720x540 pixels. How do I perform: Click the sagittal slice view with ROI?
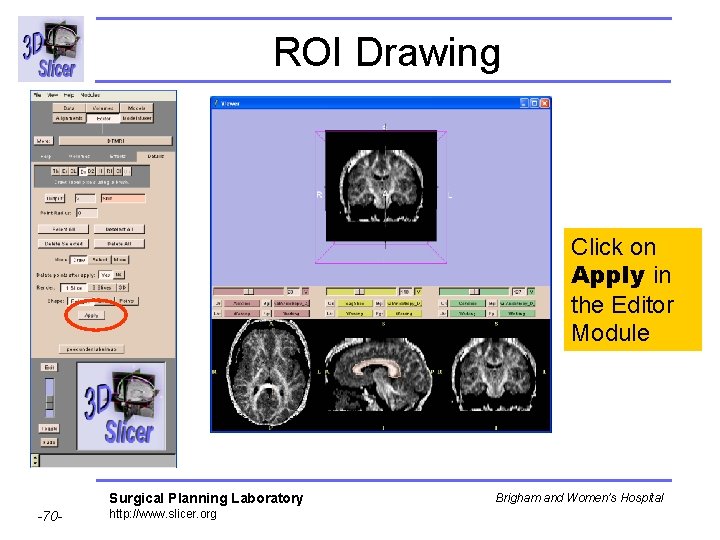point(380,375)
